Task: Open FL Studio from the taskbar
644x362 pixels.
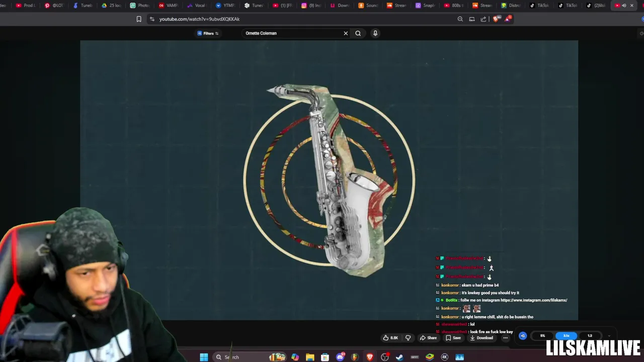Action: pyautogui.click(x=355, y=357)
